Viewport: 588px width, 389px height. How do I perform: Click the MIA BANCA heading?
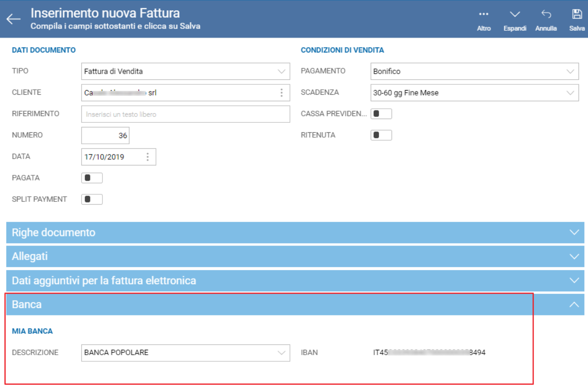click(x=32, y=331)
